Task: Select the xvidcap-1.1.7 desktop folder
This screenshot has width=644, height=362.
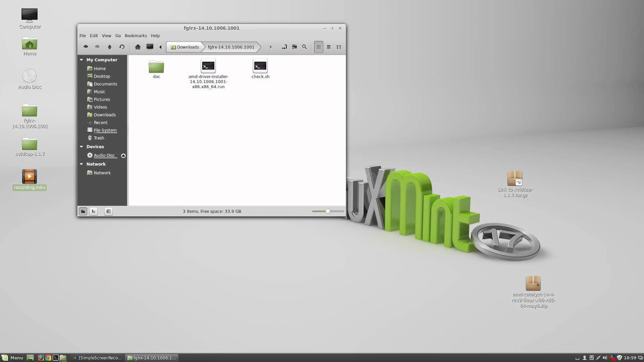Action: [30, 147]
